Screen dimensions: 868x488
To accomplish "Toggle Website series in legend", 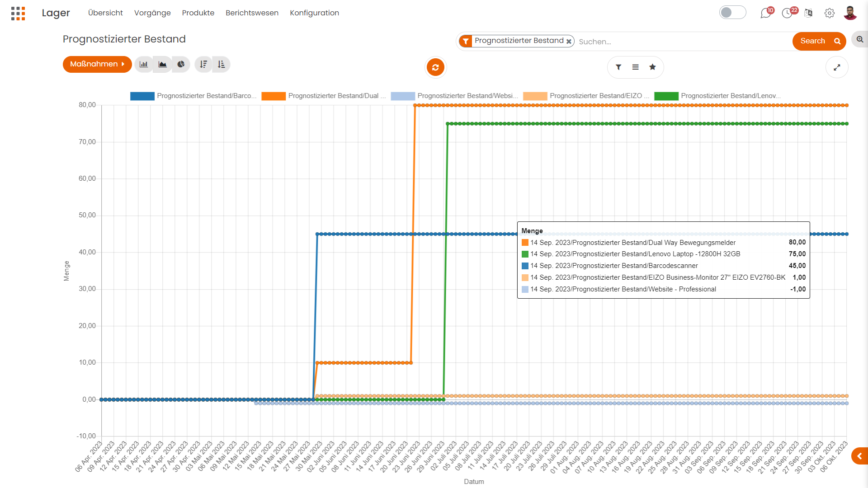I will coord(454,96).
